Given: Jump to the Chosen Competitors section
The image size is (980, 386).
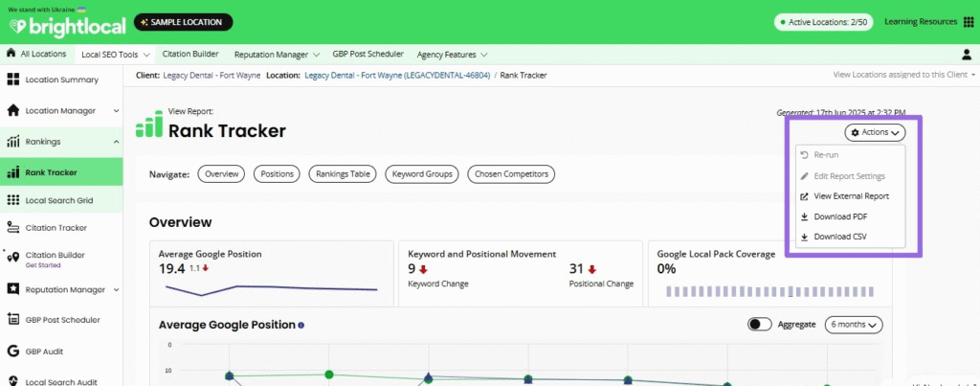Looking at the screenshot, I should [511, 174].
